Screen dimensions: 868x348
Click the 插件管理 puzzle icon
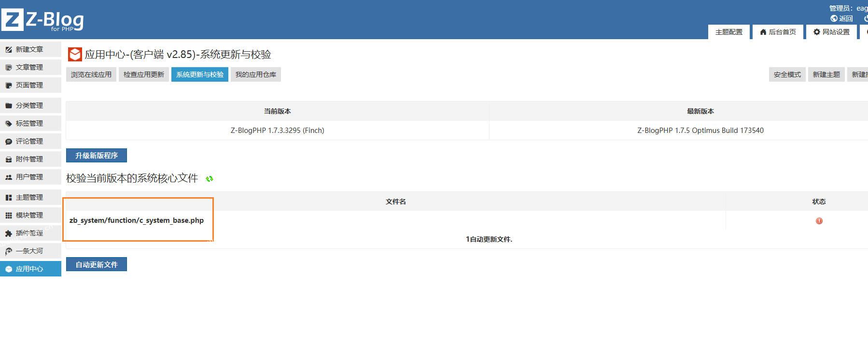point(9,233)
